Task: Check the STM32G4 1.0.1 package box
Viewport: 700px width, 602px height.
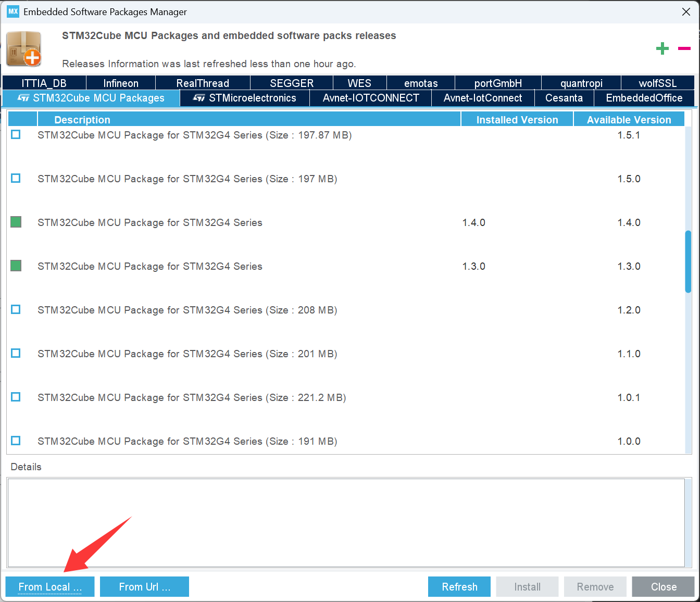Action: tap(16, 397)
